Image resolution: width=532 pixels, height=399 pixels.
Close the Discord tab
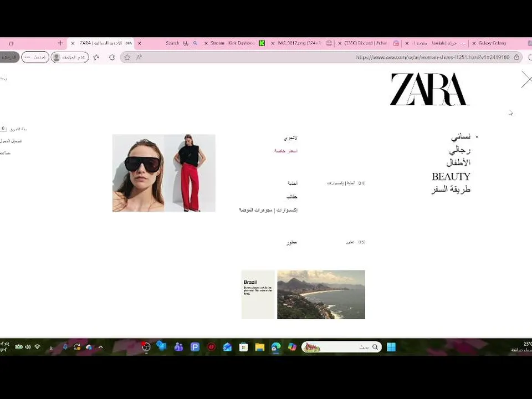(x=340, y=43)
